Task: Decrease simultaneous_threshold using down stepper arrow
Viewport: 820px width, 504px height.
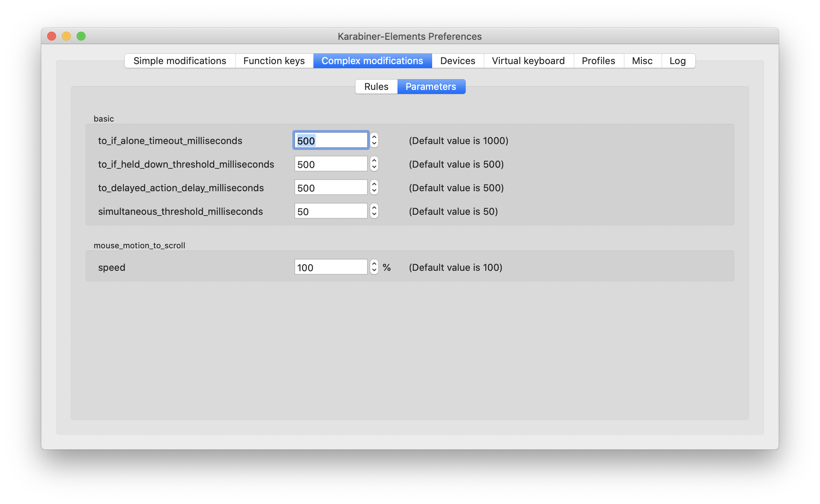Action: (374, 215)
